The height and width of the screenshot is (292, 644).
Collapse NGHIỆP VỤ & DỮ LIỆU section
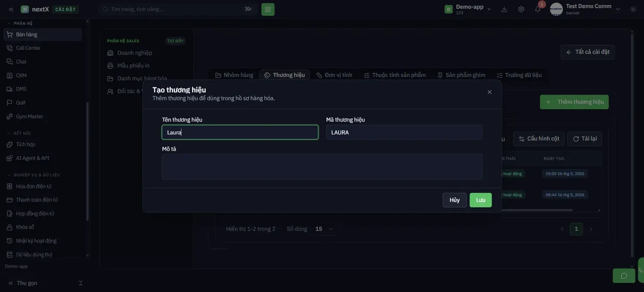click(x=33, y=175)
